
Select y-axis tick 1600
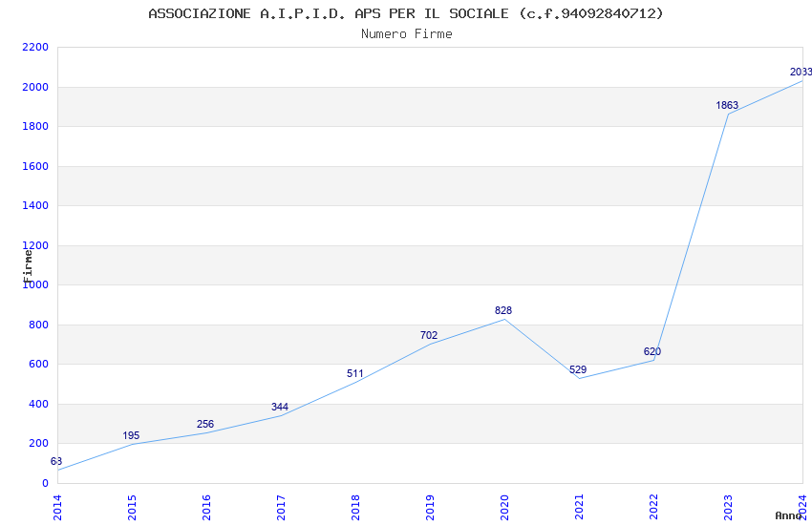[35, 166]
